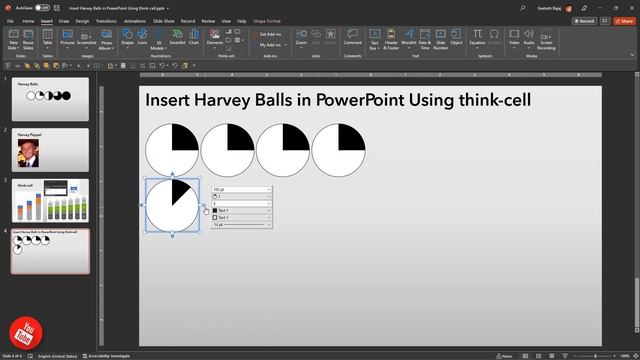This screenshot has height=360, width=640.
Task: Select the last harvey ball in top row
Action: click(338, 150)
